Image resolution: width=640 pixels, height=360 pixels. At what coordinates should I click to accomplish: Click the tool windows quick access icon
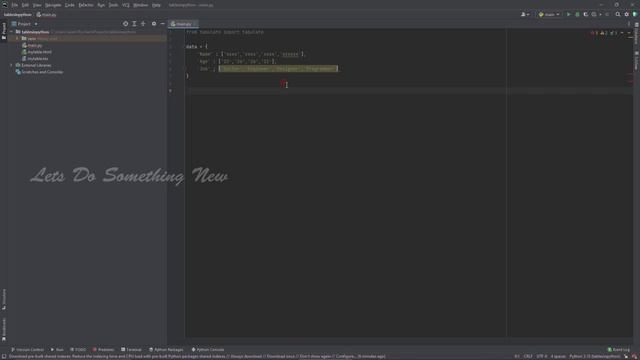point(4,356)
